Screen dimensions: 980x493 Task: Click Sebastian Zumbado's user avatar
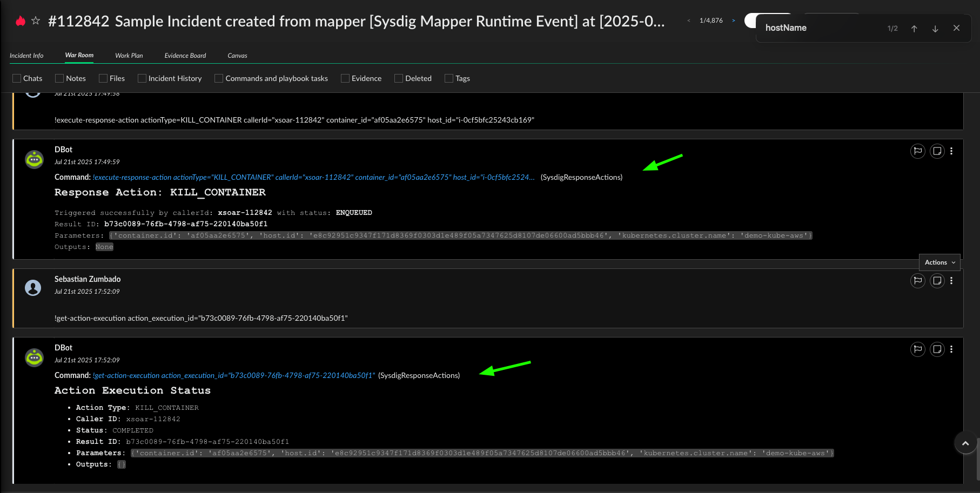[33, 288]
